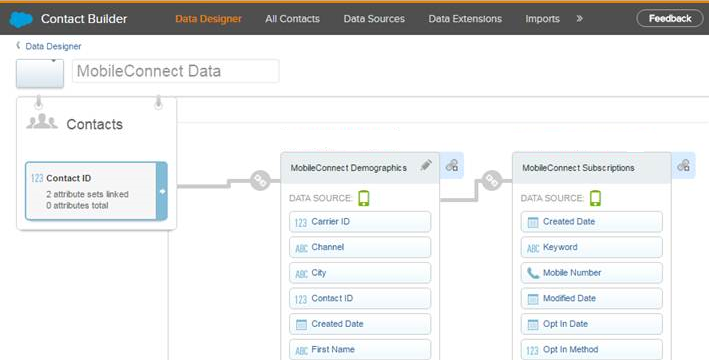Go to the Data Extensions tab
The height and width of the screenshot is (360, 709).
tap(465, 19)
